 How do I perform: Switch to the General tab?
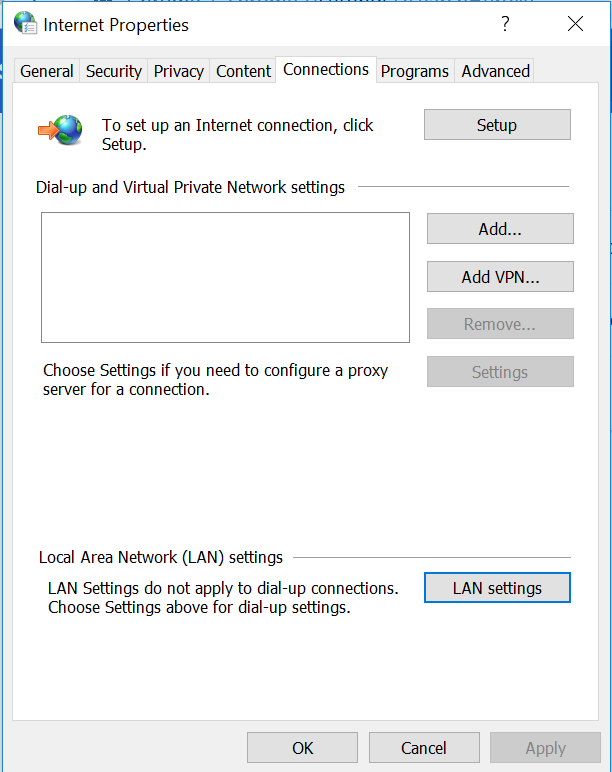click(47, 71)
